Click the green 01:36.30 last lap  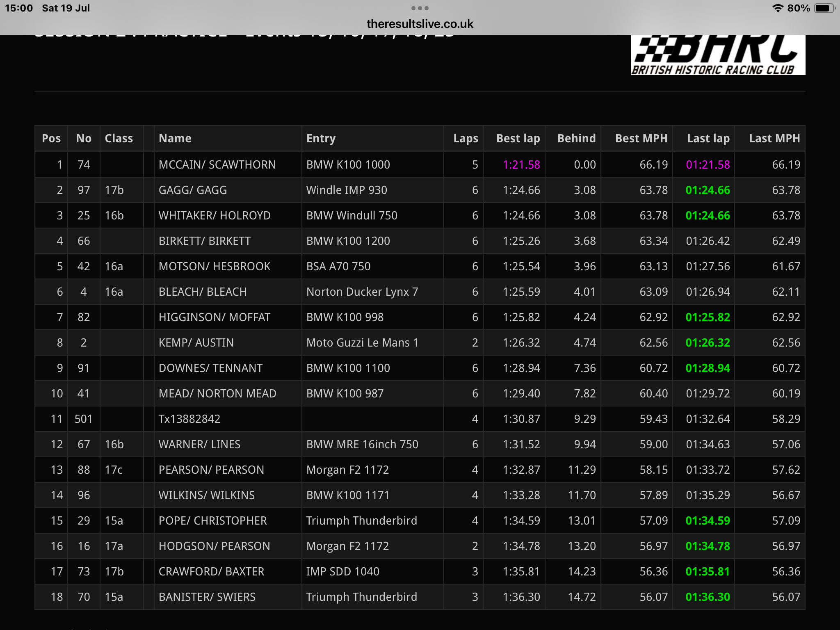point(708,597)
